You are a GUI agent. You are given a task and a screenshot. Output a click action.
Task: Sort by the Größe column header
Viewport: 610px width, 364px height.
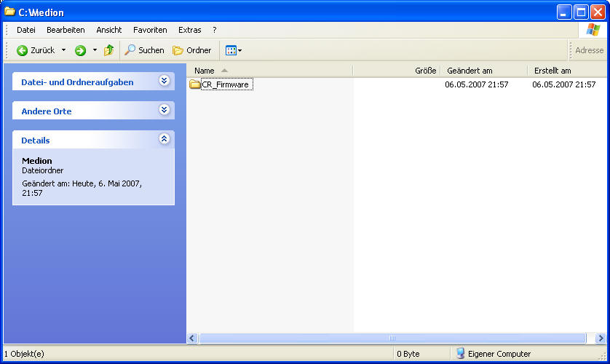pos(397,71)
